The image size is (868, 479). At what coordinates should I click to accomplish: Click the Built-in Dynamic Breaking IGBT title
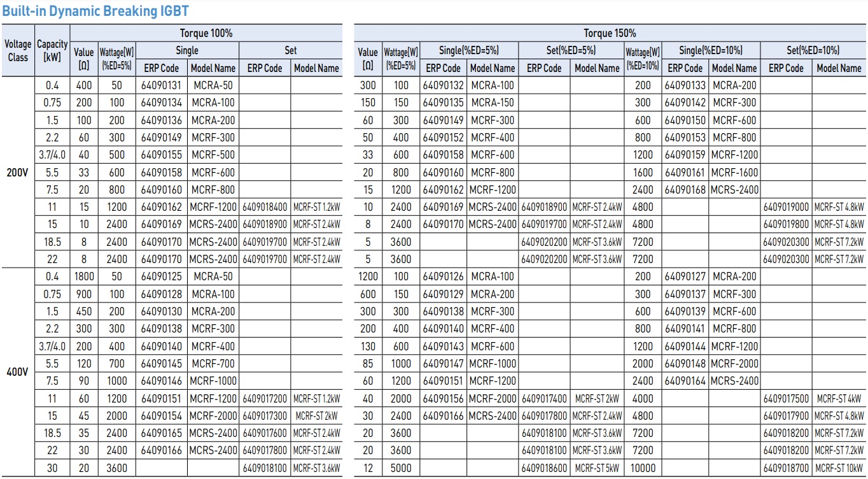pyautogui.click(x=95, y=11)
